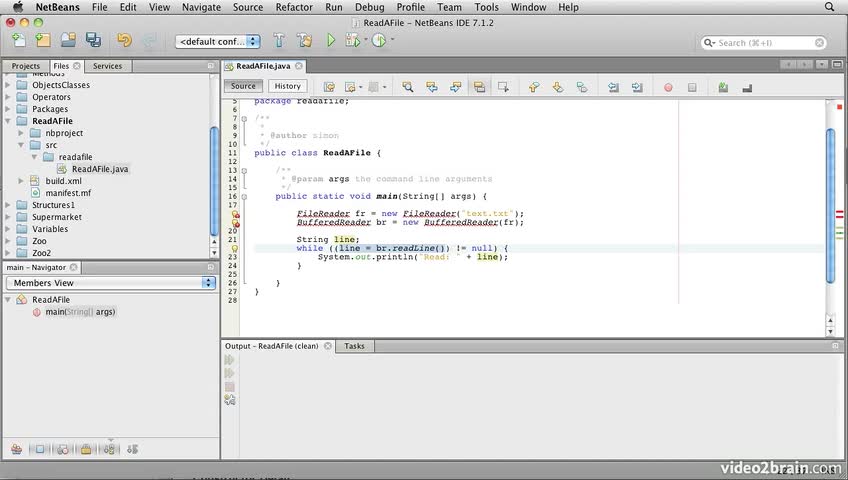Click the Undo arrow in main toolbar
This screenshot has height=480, width=848.
click(x=123, y=41)
